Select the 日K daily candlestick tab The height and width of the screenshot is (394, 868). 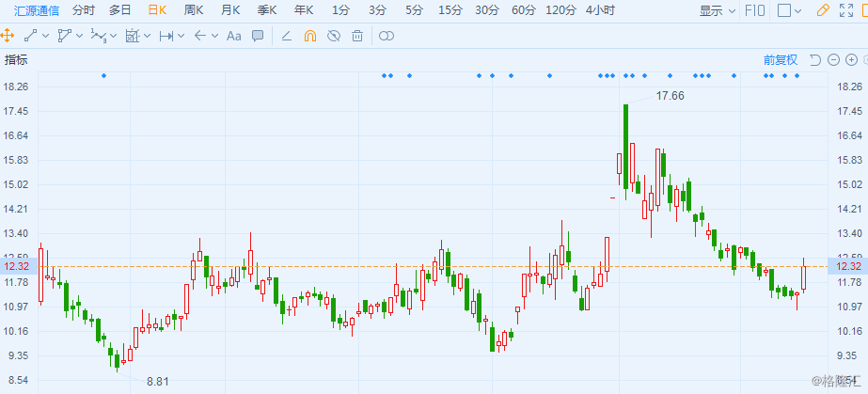tap(158, 10)
